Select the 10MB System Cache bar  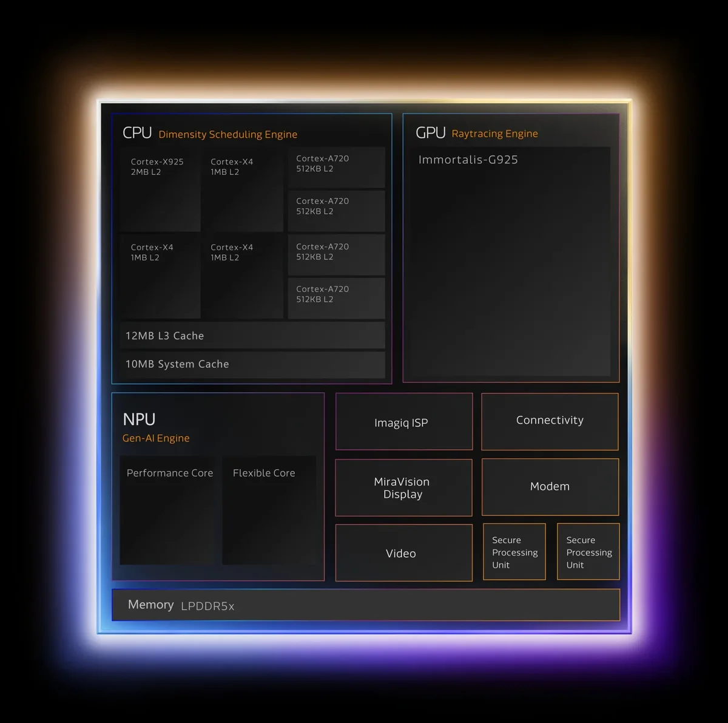pos(252,364)
